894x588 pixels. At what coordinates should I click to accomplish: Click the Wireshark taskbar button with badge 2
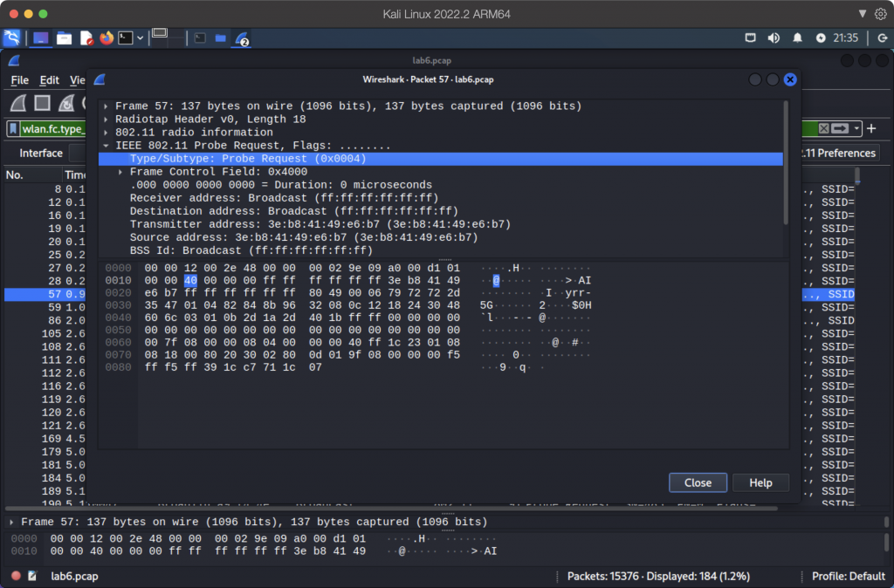(x=242, y=38)
